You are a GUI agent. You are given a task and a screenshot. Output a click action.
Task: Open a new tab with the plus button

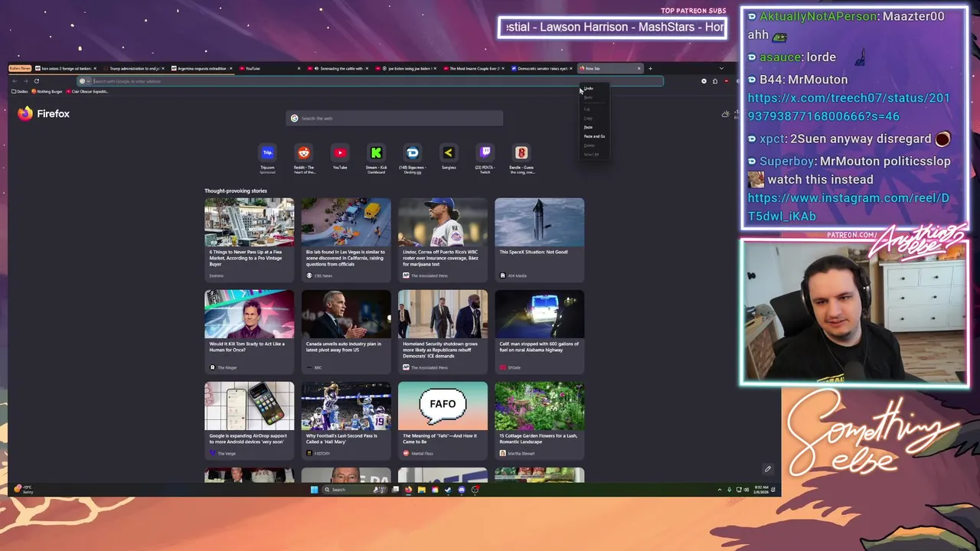pyautogui.click(x=650, y=68)
